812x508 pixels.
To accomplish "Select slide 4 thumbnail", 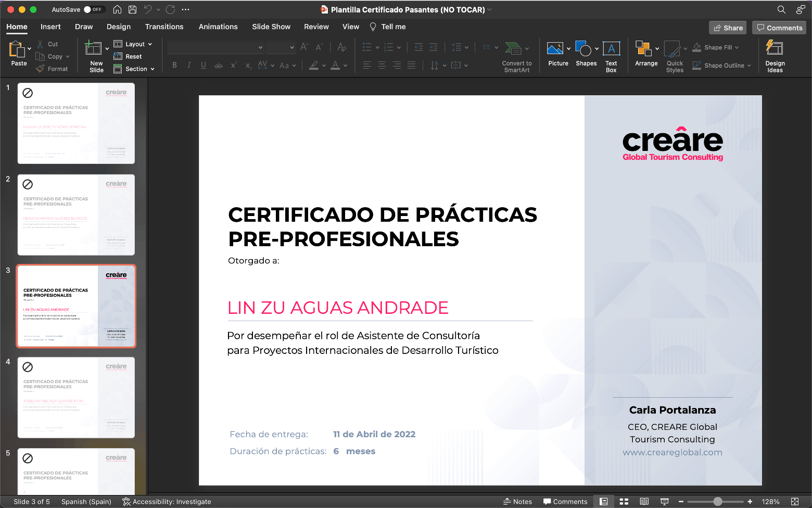I will pos(76,397).
